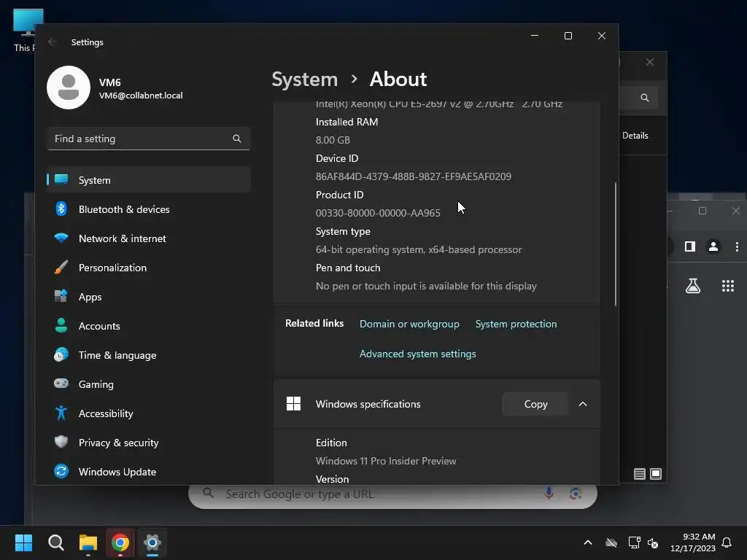Viewport: 747px width, 560px height.
Task: Open Bluetooth & devices settings
Action: pyautogui.click(x=149, y=209)
